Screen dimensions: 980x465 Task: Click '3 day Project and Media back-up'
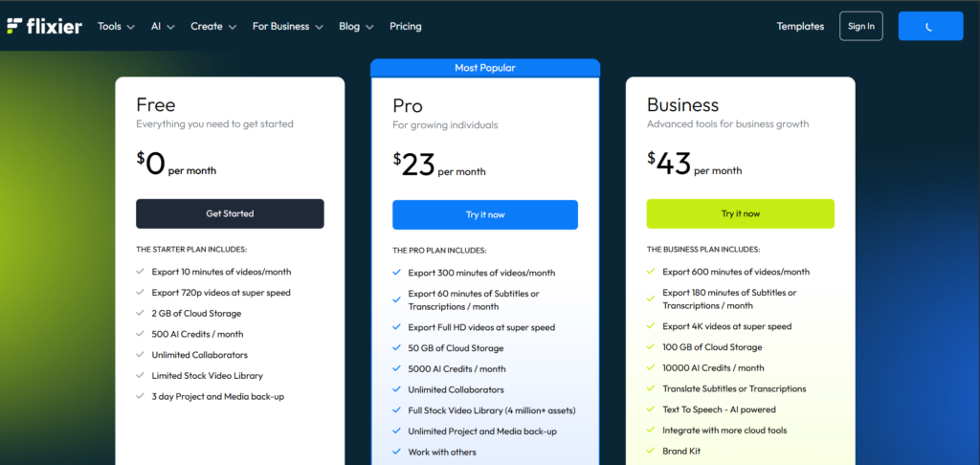click(x=218, y=396)
